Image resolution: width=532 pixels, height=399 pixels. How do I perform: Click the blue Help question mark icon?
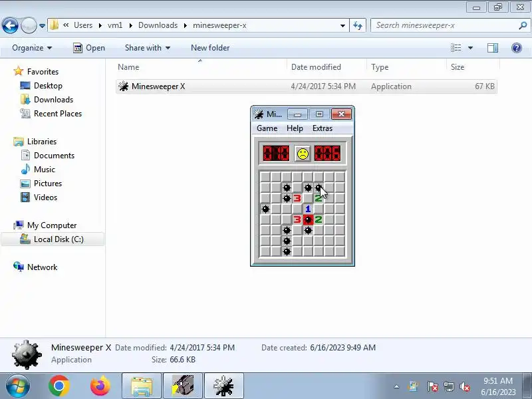[517, 48]
